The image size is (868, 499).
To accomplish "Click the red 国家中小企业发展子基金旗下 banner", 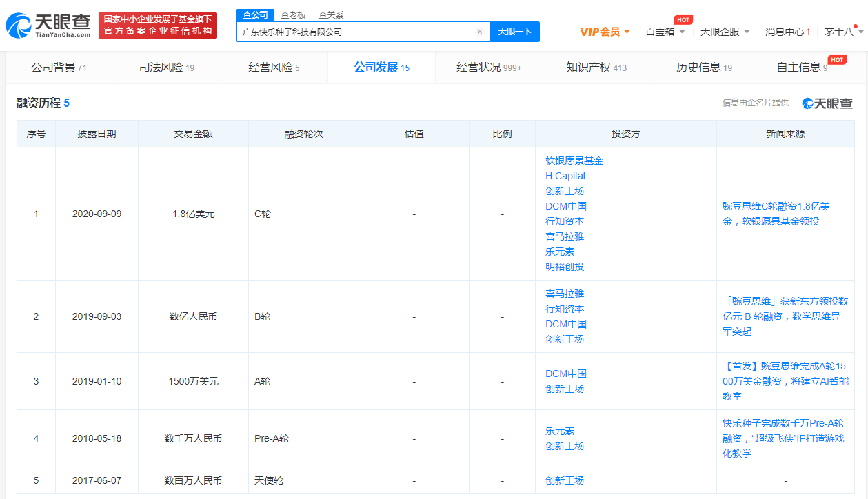I will [158, 26].
